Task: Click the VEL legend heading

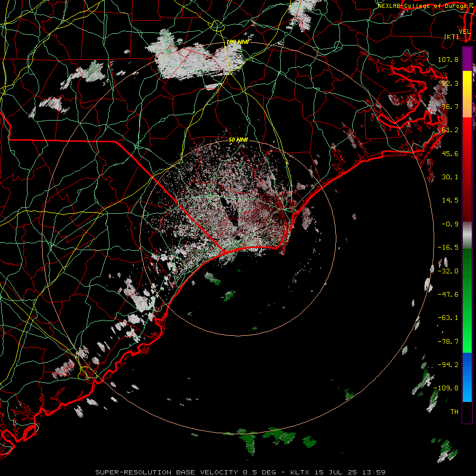Action: pyautogui.click(x=464, y=32)
